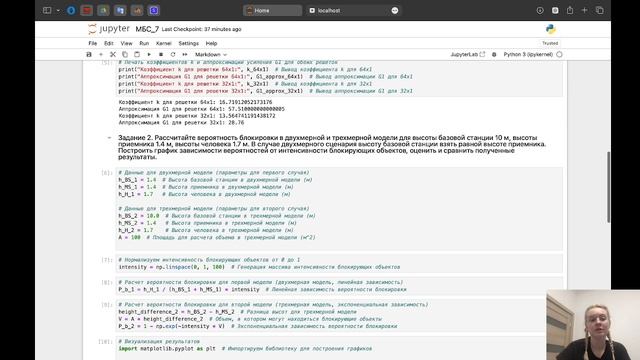Interrupt the kernel with the stop icon
This screenshot has width=640, height=360.
[161, 54]
